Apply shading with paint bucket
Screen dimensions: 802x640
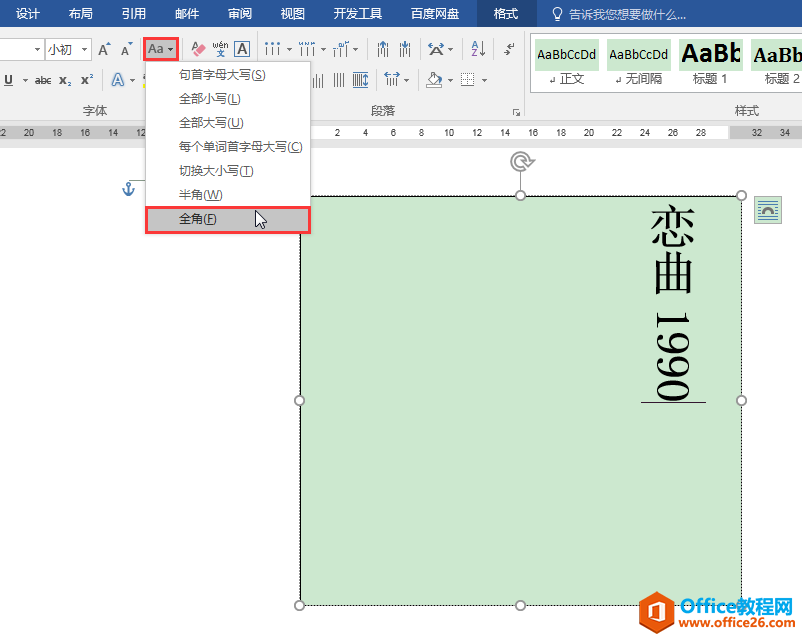tap(434, 80)
